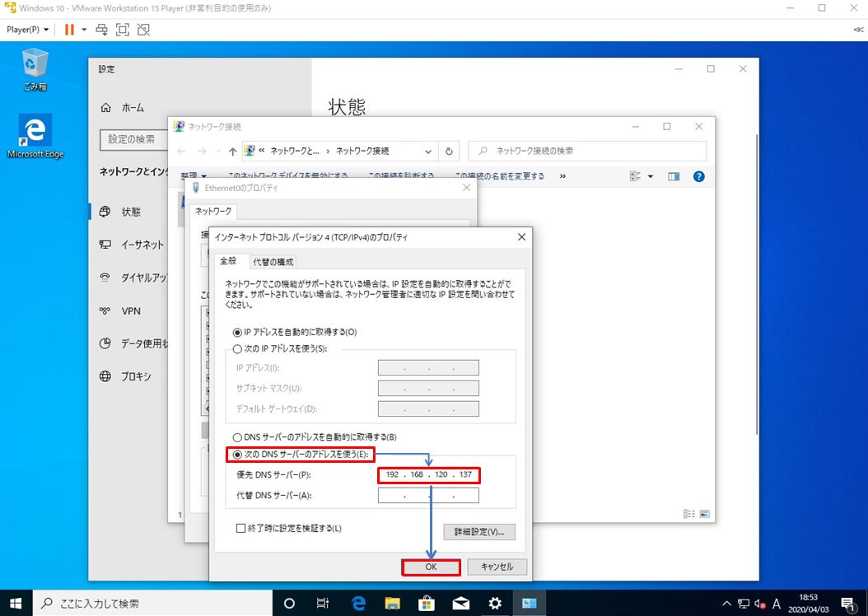The height and width of the screenshot is (616, 868).
Task: Toggle VMware Unity mode icon
Action: [143, 30]
